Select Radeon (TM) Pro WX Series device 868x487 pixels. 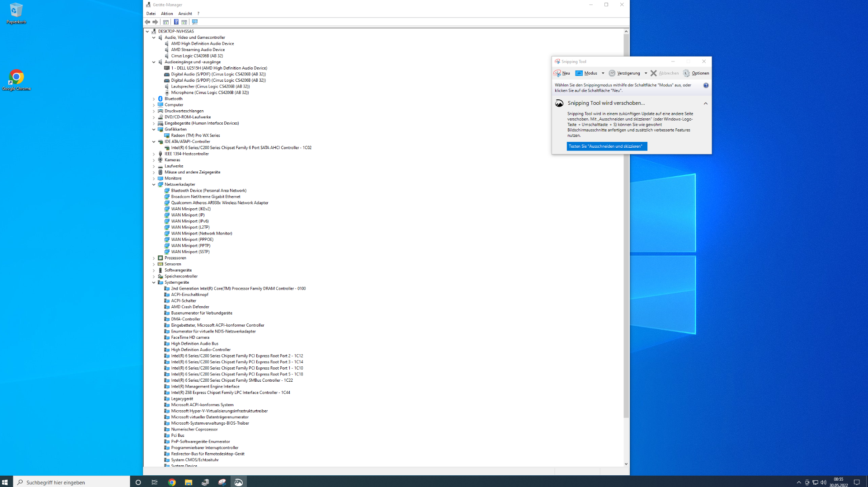[x=195, y=136]
